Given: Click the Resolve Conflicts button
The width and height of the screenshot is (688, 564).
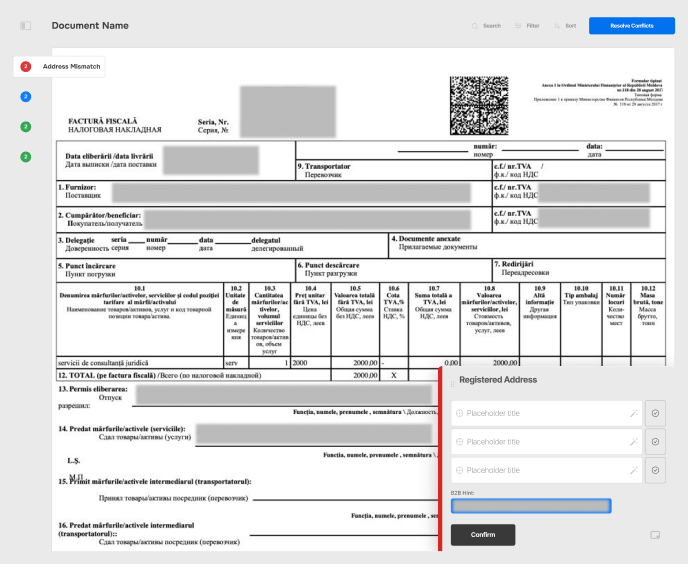Looking at the screenshot, I should [632, 26].
